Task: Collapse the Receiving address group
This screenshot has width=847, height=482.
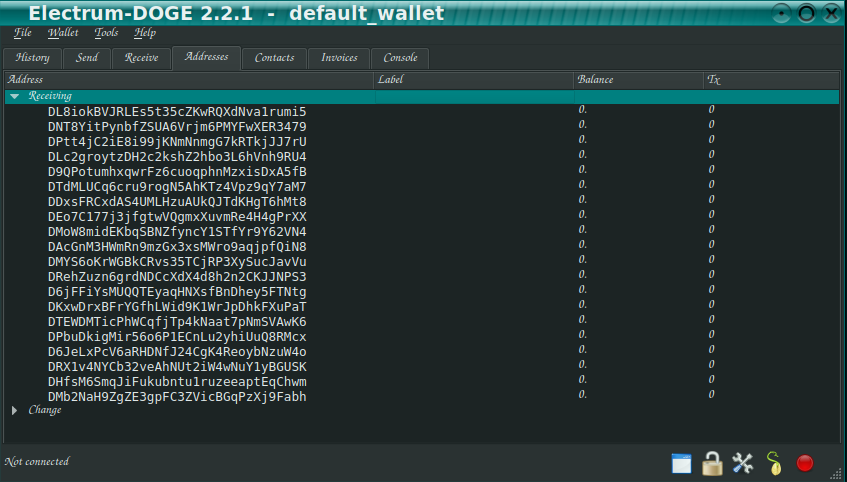Action: (15, 96)
